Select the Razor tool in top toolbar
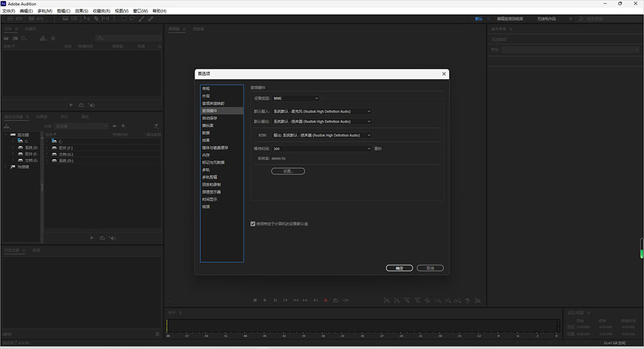The height and width of the screenshot is (349, 644). [96, 19]
